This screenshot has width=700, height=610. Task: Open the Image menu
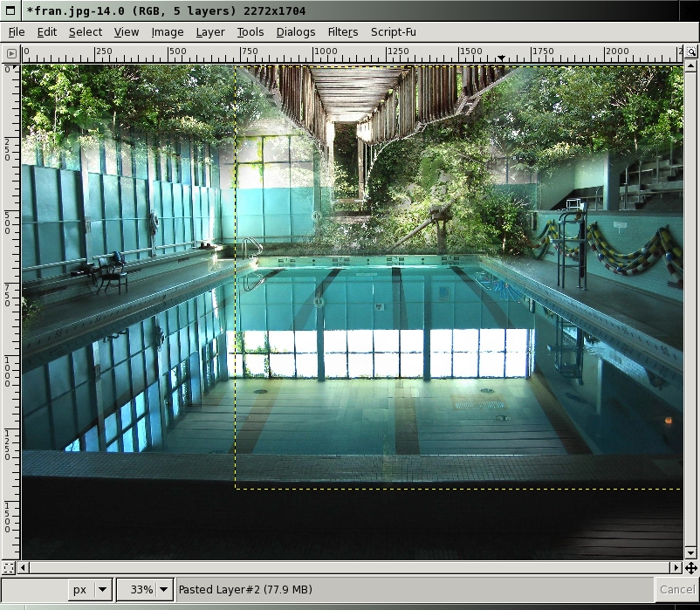click(x=168, y=32)
